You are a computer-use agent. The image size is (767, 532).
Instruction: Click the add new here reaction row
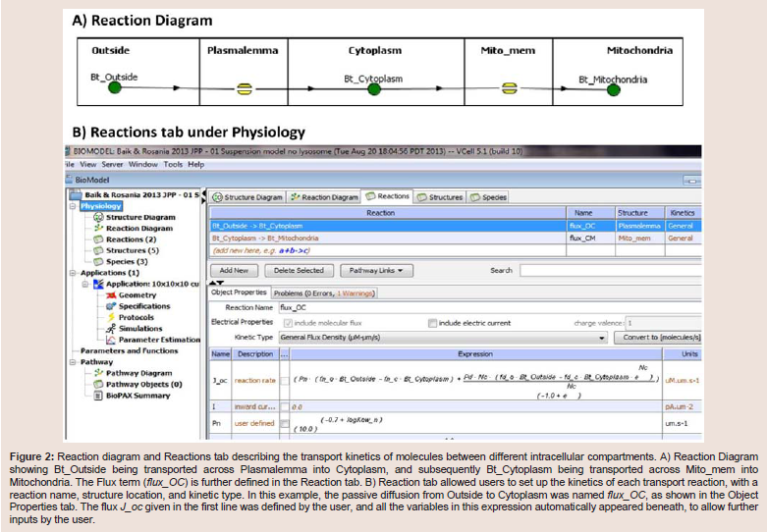[455, 250]
